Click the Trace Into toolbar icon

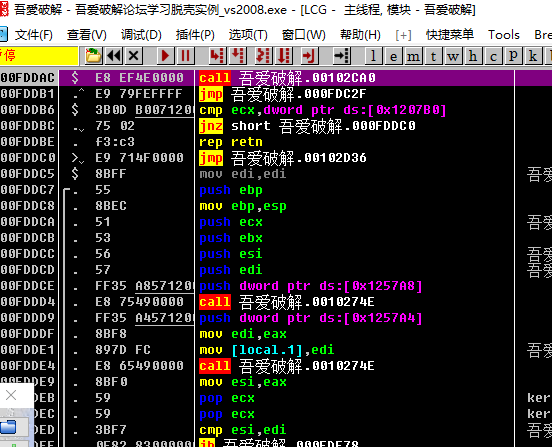pyautogui.click(x=263, y=56)
